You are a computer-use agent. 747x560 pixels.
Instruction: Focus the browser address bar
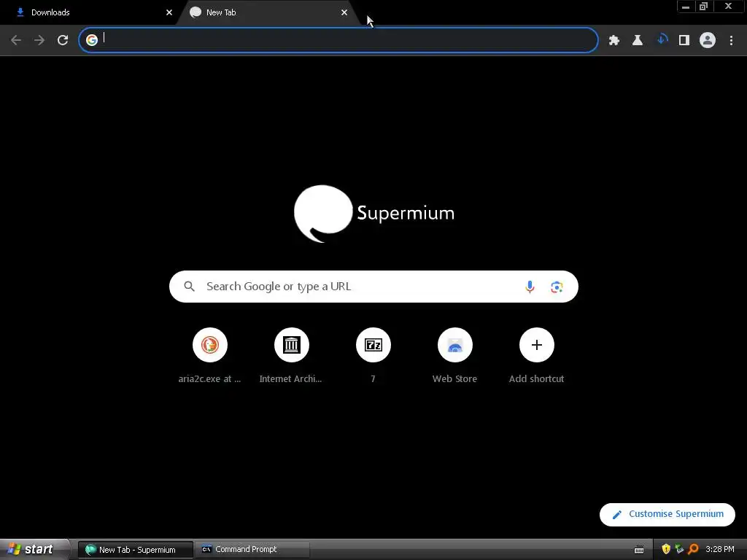click(338, 40)
